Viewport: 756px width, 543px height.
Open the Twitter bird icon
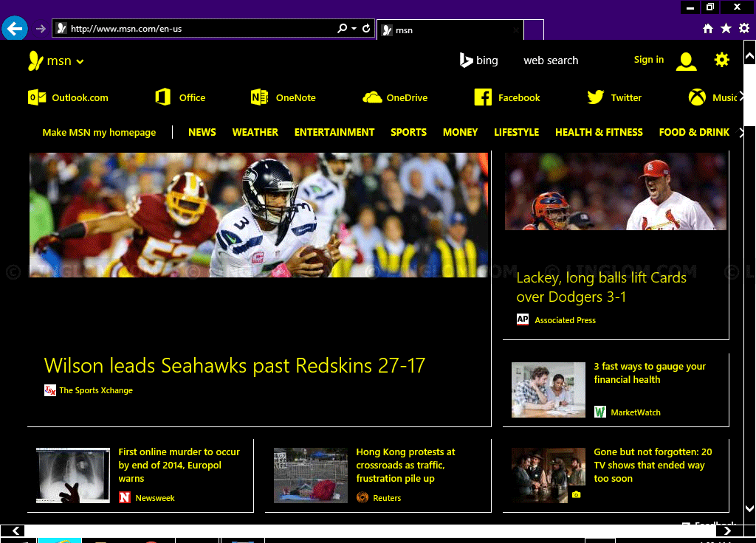click(596, 97)
